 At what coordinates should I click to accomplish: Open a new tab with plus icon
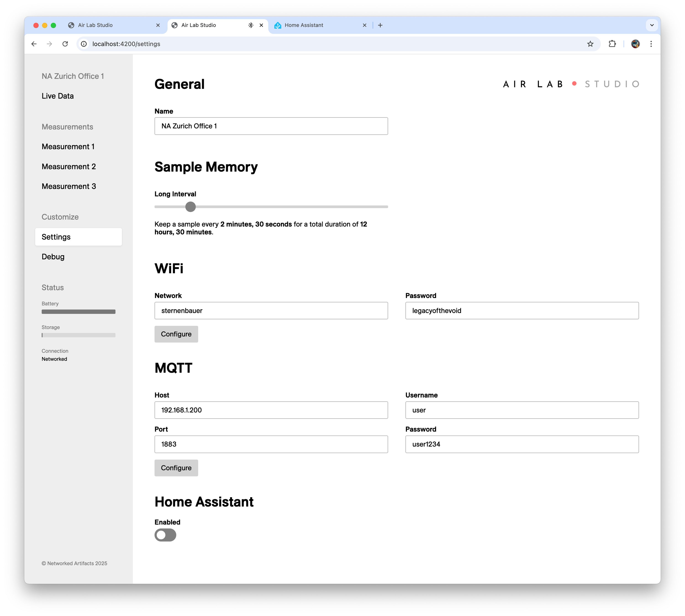[x=380, y=25]
